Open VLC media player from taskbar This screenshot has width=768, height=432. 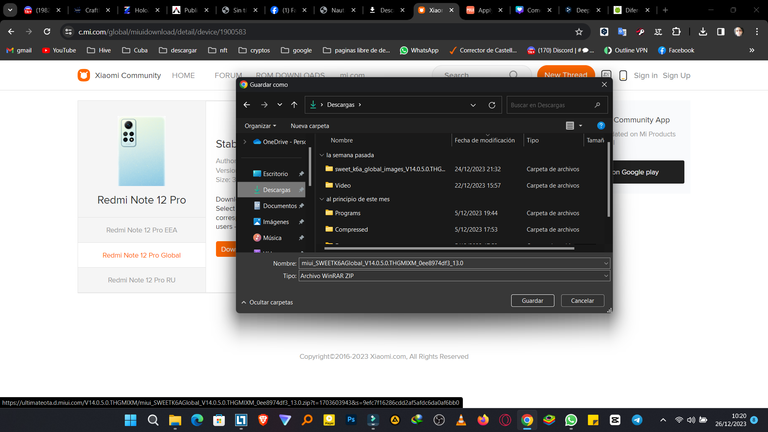pyautogui.click(x=461, y=420)
